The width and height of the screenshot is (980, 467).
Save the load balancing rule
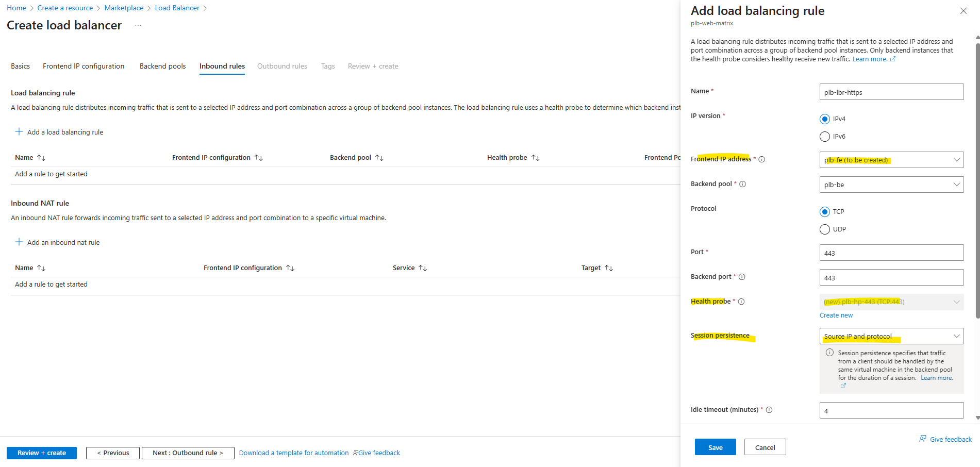click(x=715, y=447)
